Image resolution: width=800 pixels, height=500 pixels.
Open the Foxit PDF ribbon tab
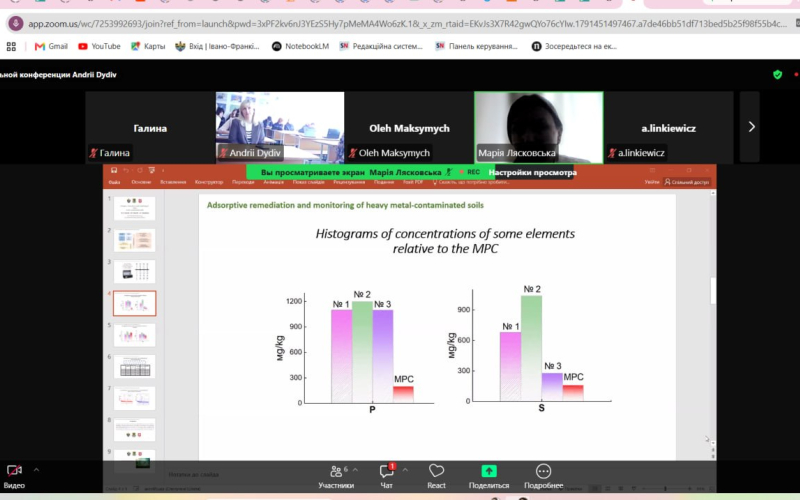(413, 182)
